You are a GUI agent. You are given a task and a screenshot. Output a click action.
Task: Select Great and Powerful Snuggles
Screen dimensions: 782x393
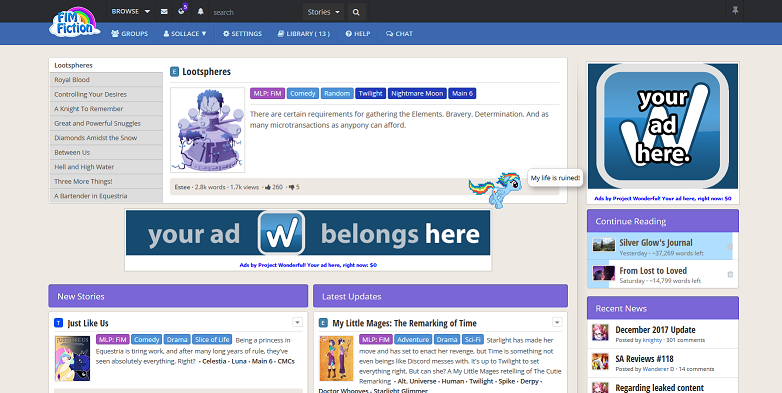tap(106, 123)
